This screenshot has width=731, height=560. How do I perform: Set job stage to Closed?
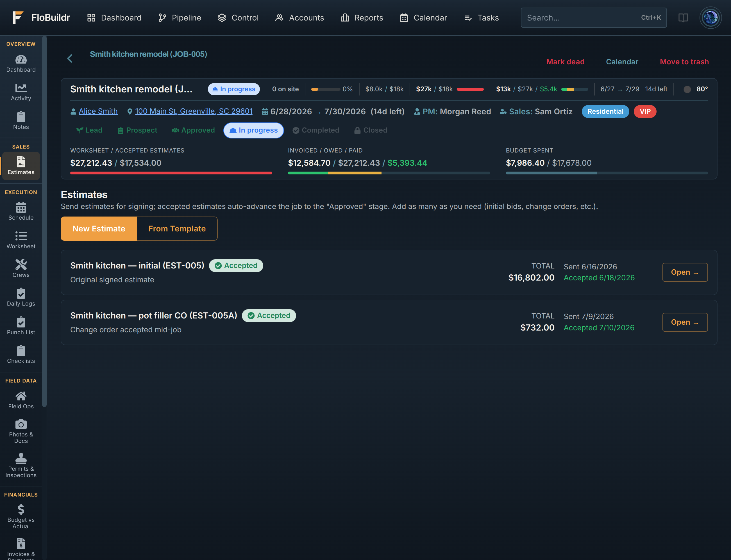point(371,130)
